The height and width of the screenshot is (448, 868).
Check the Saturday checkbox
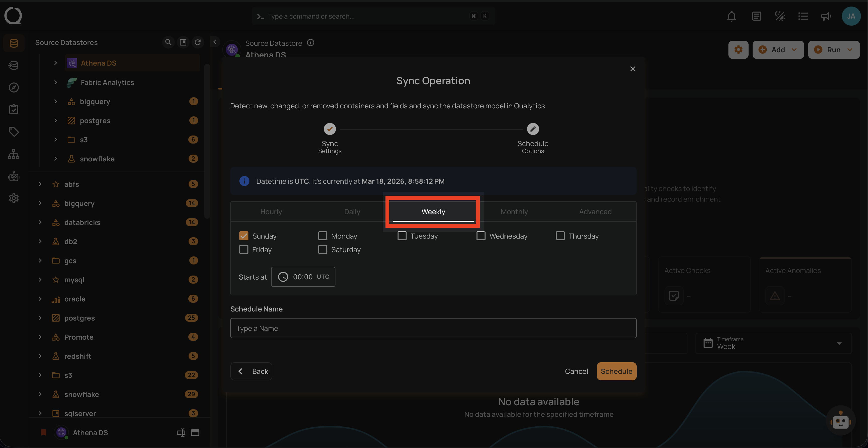(x=322, y=250)
